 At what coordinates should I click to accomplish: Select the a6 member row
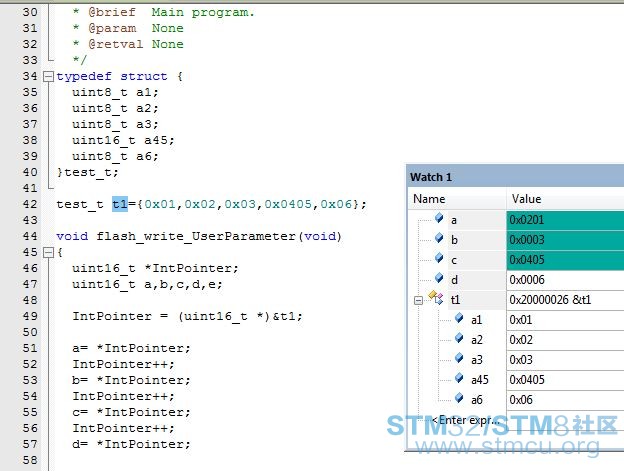point(516,399)
